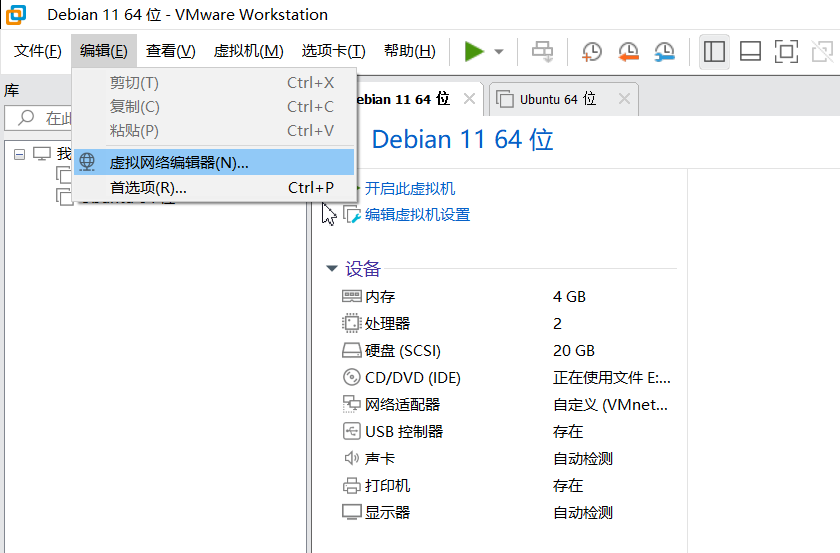Open the power options dropdown arrow
The image size is (840, 553).
pyautogui.click(x=499, y=52)
